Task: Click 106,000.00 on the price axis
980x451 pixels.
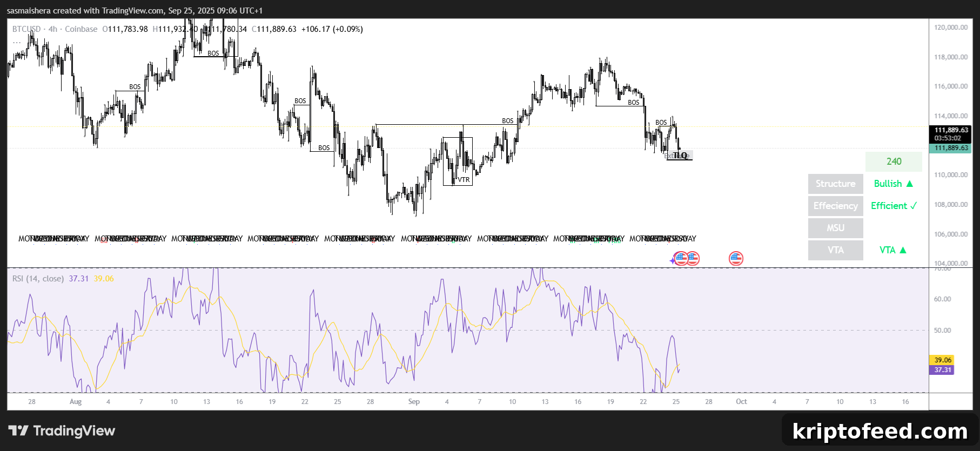Action: pos(951,234)
